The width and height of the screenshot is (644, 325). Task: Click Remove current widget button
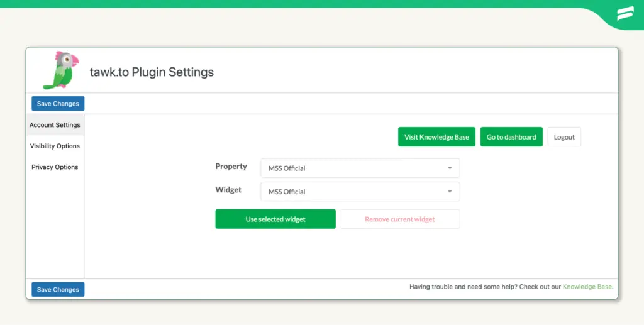coord(400,219)
